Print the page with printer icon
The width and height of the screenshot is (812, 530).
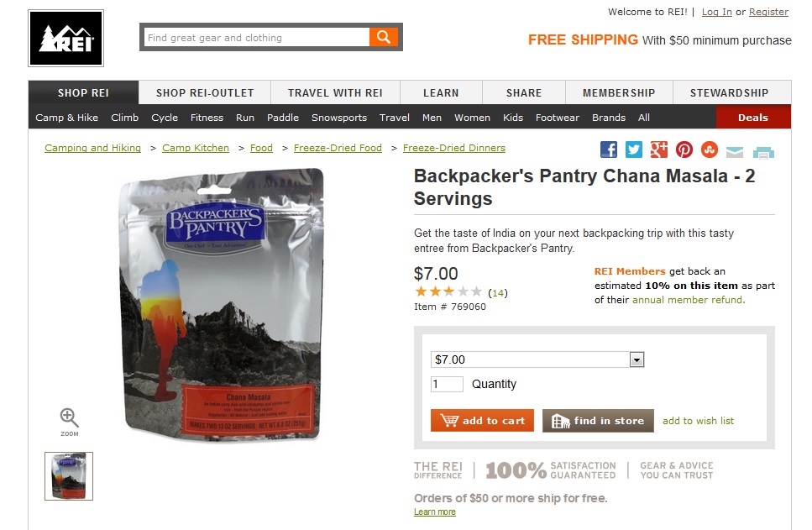pyautogui.click(x=763, y=152)
